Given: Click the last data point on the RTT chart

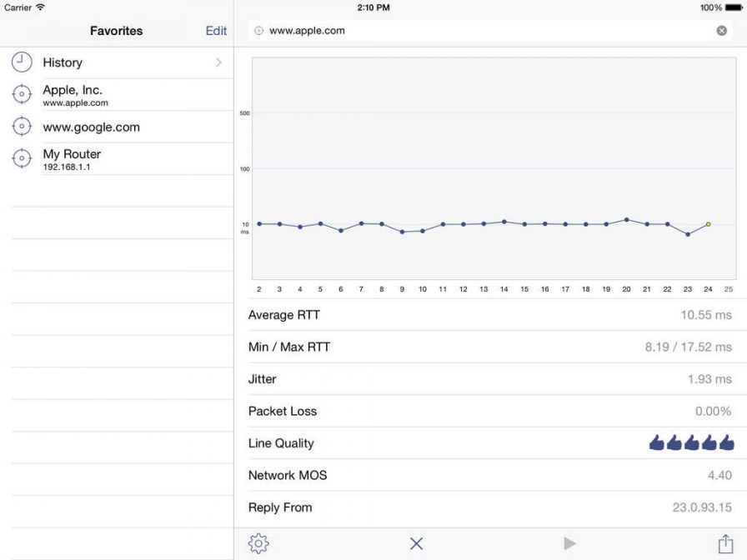Looking at the screenshot, I should click(707, 223).
